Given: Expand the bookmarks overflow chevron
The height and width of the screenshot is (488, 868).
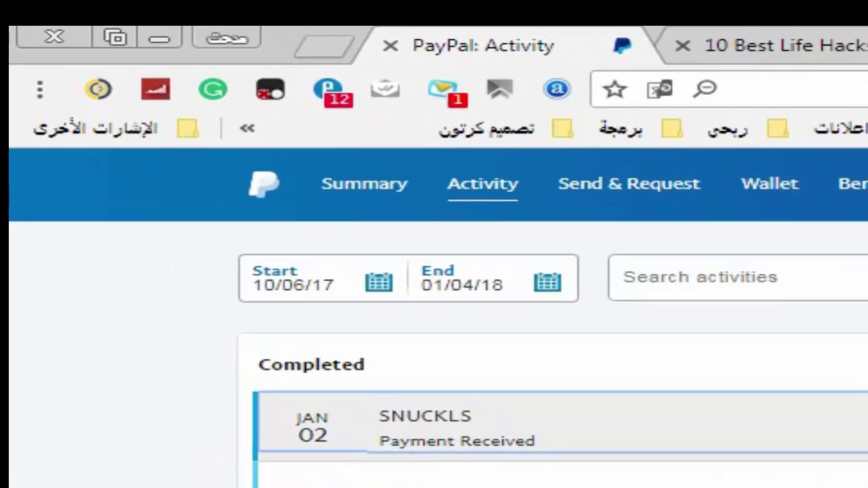Looking at the screenshot, I should pos(247,128).
